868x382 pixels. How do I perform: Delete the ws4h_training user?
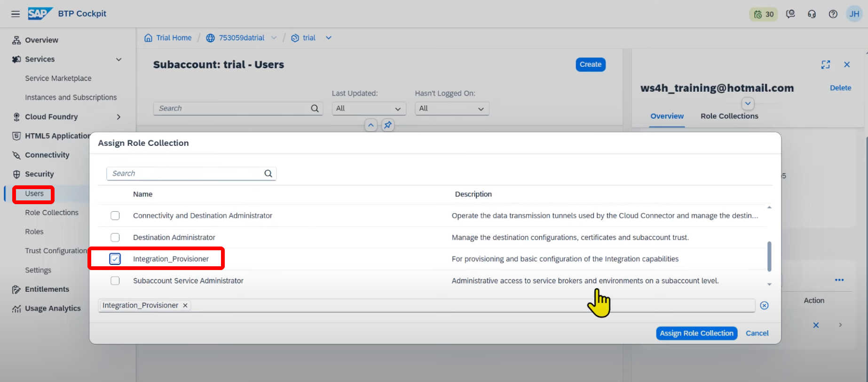tap(840, 88)
